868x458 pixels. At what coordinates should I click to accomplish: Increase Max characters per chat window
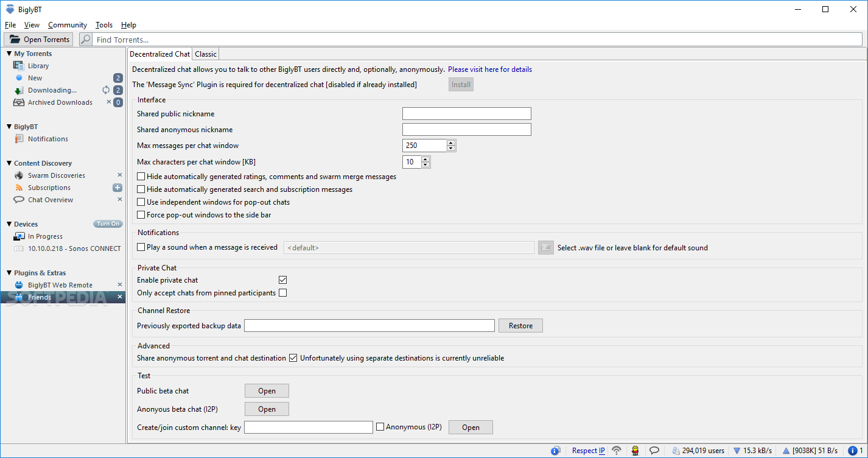point(425,159)
